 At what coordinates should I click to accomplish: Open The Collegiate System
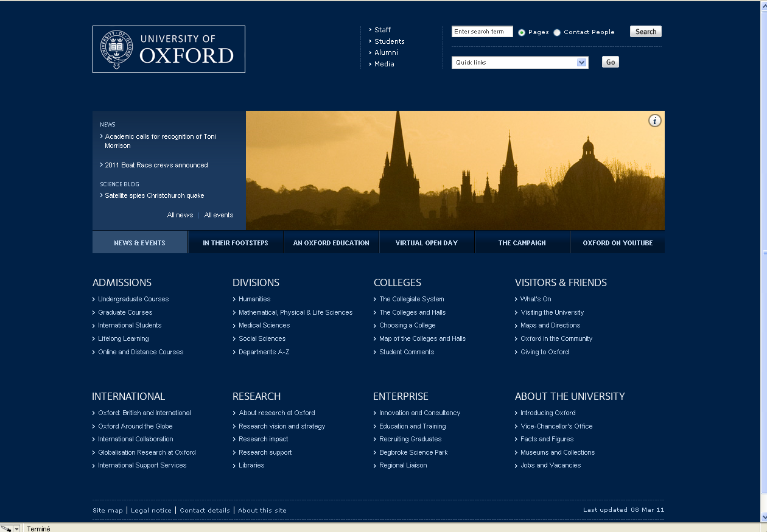[x=412, y=299]
